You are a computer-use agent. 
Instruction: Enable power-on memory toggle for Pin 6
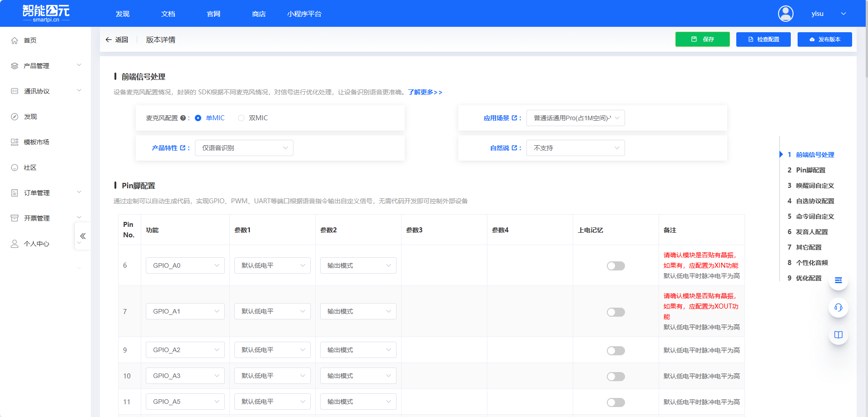tap(615, 265)
